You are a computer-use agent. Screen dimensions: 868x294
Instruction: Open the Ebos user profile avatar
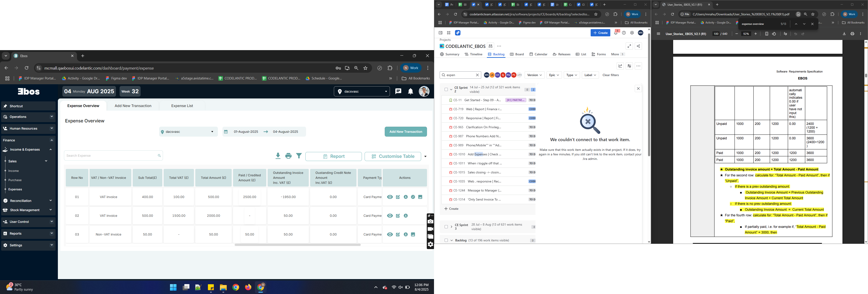(424, 91)
